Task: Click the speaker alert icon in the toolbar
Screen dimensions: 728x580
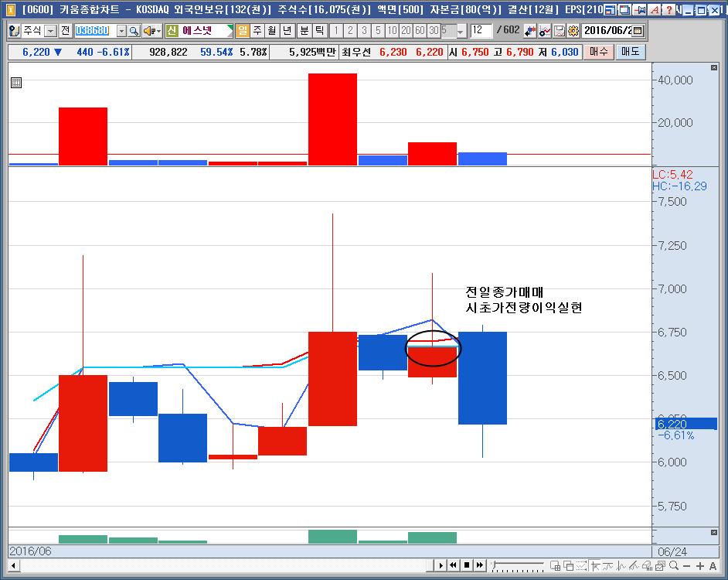Action: pos(149,31)
